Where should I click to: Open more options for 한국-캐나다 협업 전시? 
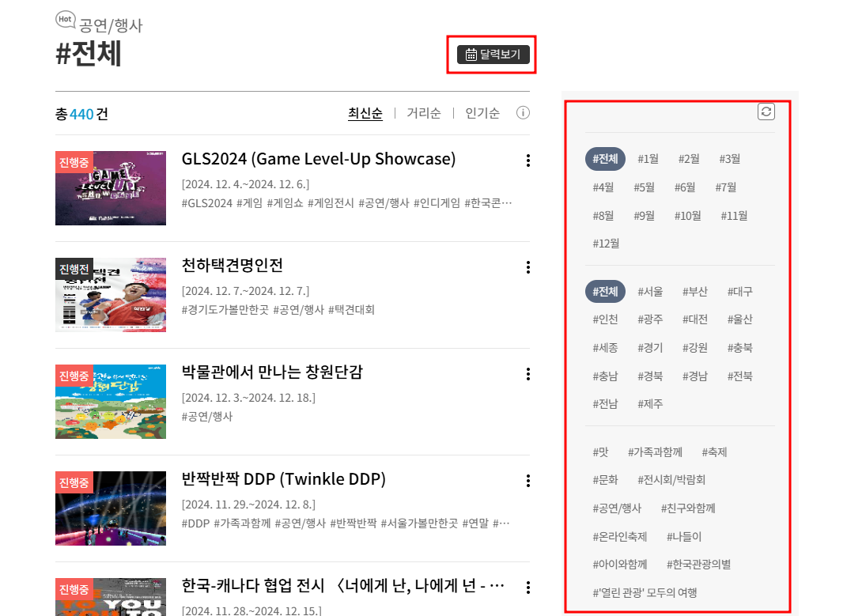coord(527,588)
